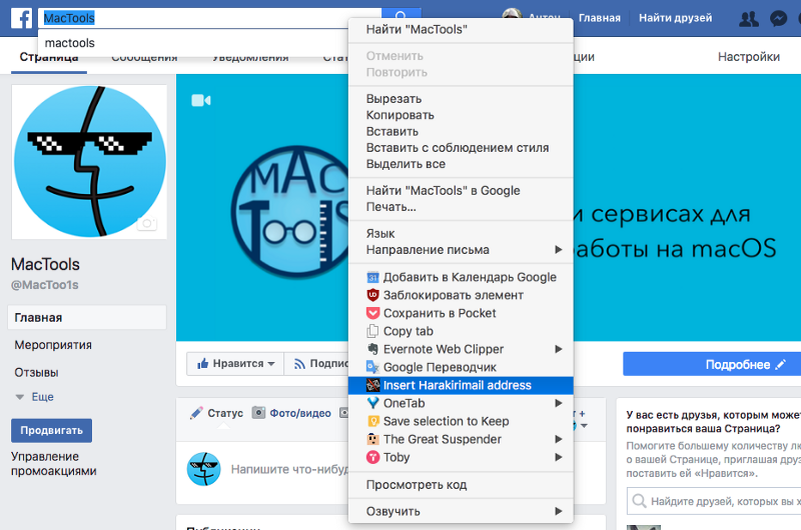
Task: Open the Messenger icon
Action: point(779,19)
